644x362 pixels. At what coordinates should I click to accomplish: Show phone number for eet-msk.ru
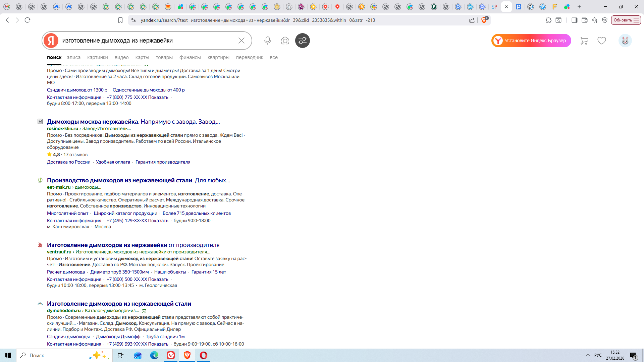pos(158,221)
